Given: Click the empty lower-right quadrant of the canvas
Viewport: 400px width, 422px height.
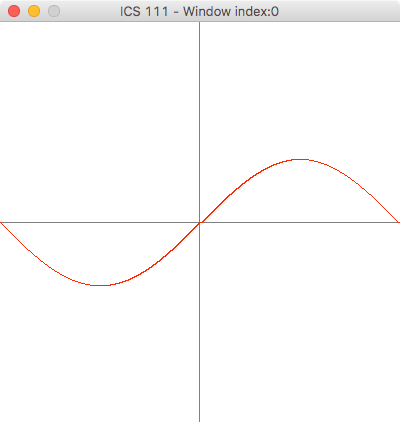Looking at the screenshot, I should click(x=300, y=322).
